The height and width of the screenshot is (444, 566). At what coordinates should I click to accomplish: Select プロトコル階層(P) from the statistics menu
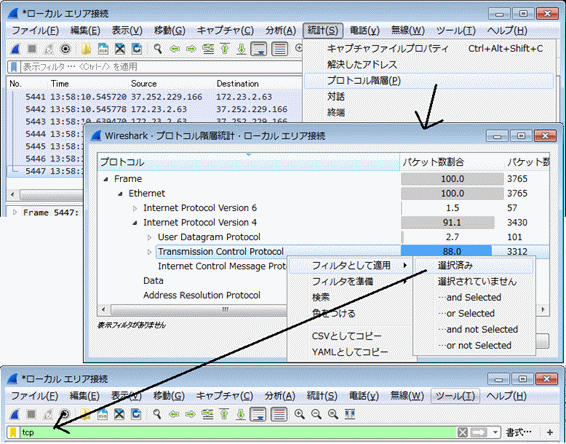click(x=428, y=81)
